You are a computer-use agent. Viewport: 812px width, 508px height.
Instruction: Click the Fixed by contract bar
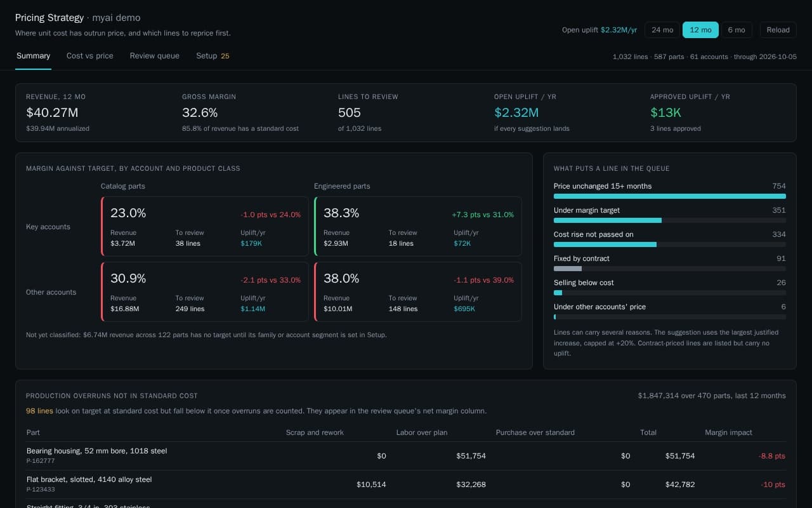[670, 269]
